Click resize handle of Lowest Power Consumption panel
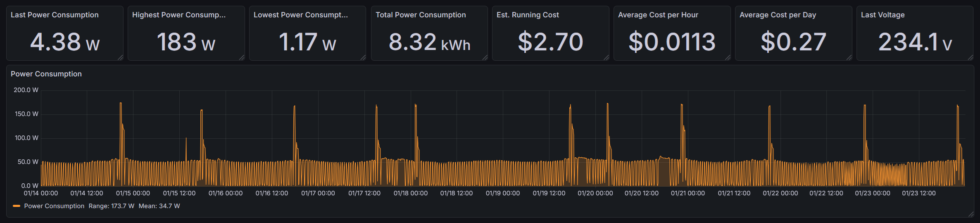Image resolution: width=980 pixels, height=223 pixels. 364,58
